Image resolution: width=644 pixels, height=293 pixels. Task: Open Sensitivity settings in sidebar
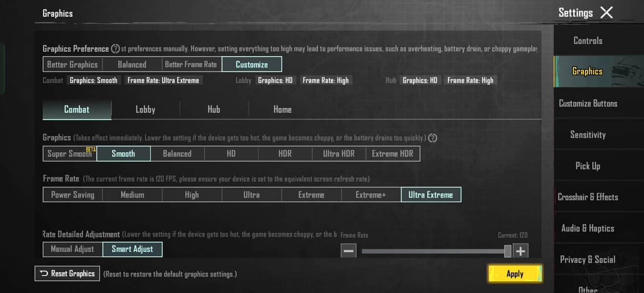coord(588,135)
